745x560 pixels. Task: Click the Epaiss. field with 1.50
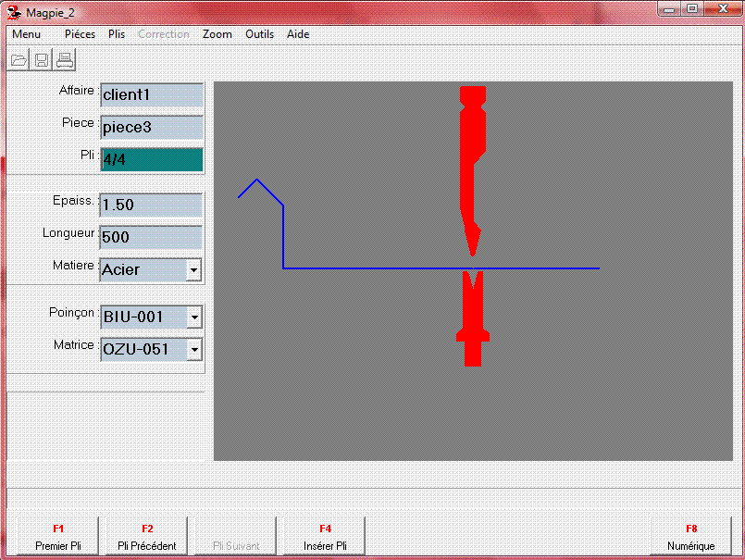(151, 205)
